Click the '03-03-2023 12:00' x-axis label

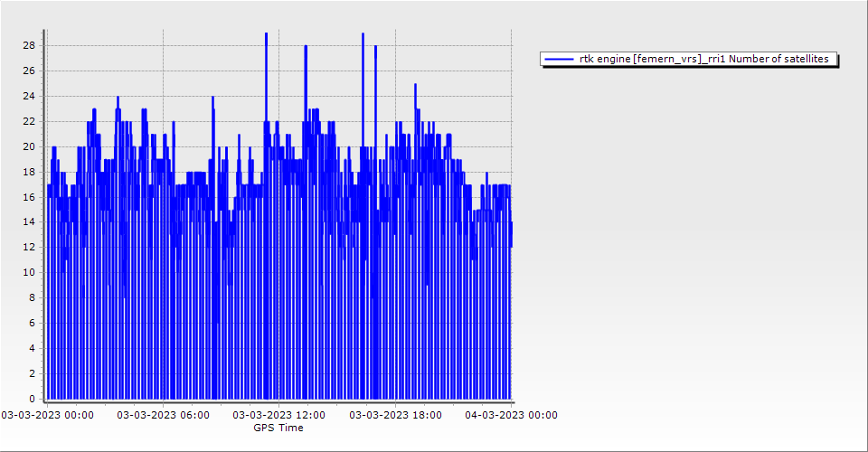pos(278,415)
